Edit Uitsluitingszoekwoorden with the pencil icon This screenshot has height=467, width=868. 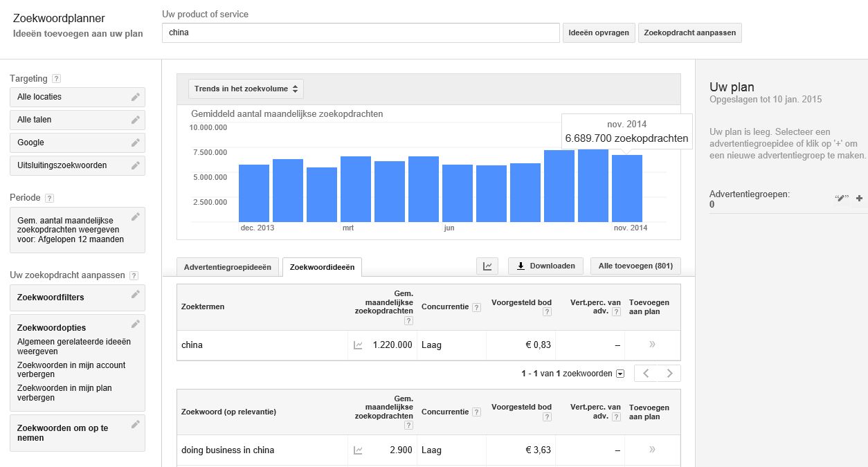click(x=136, y=165)
